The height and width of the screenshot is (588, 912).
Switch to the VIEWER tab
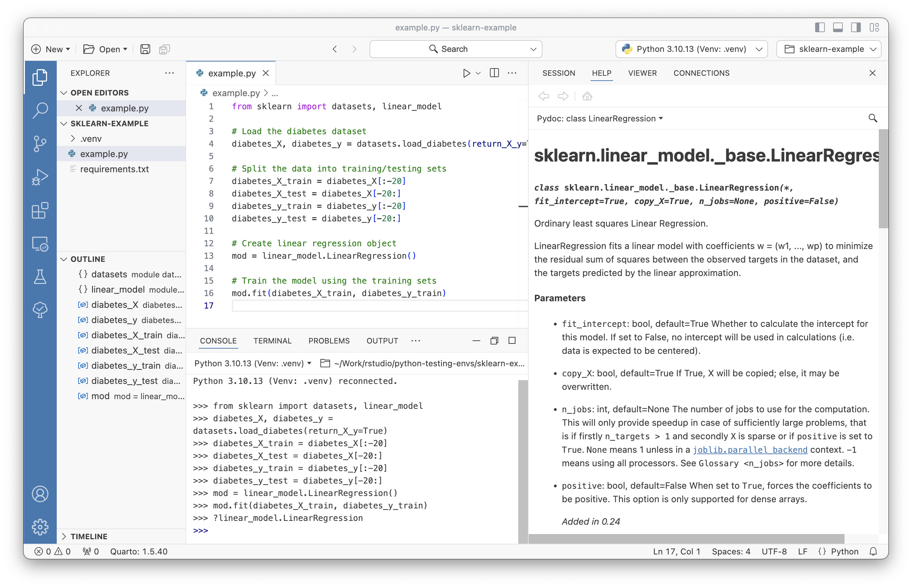pyautogui.click(x=642, y=73)
